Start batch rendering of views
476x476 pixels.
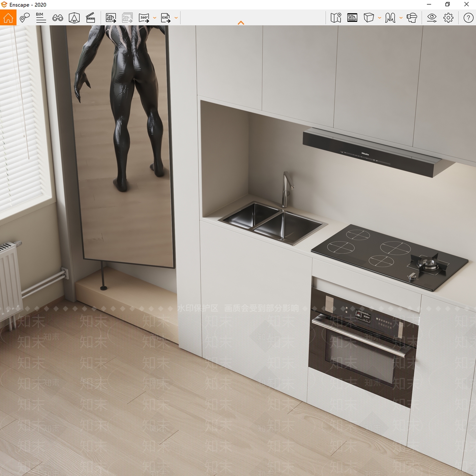pyautogui.click(x=127, y=18)
